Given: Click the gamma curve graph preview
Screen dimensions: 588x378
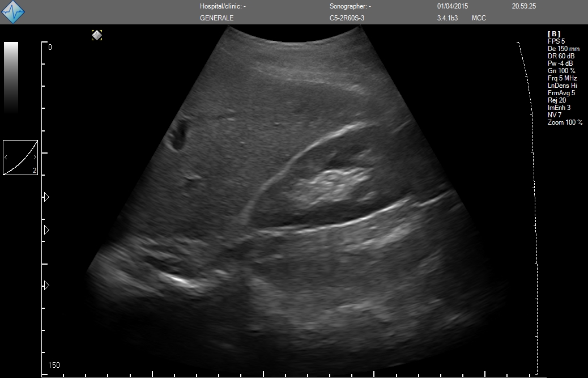Looking at the screenshot, I should pyautogui.click(x=20, y=157).
